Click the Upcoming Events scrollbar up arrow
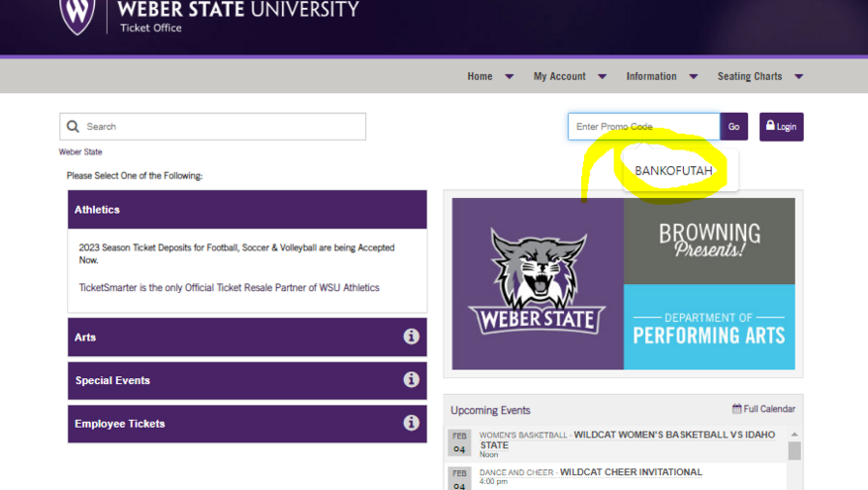The image size is (868, 490). [x=795, y=435]
